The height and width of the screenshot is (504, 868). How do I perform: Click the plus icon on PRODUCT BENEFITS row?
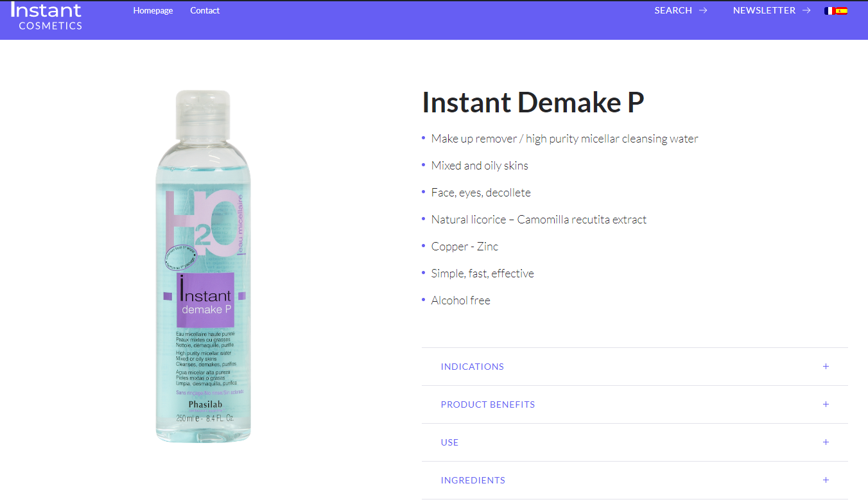coord(826,404)
